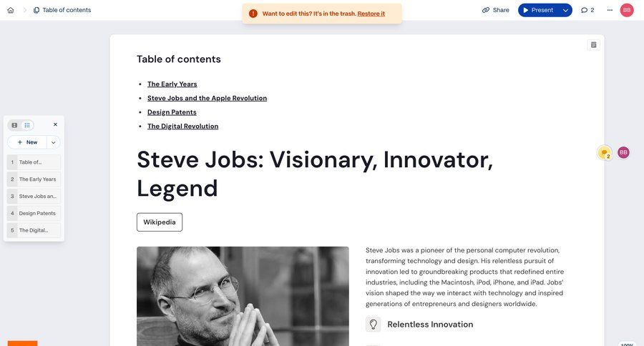Go to home via house icon
This screenshot has width=644, height=346.
click(x=10, y=10)
